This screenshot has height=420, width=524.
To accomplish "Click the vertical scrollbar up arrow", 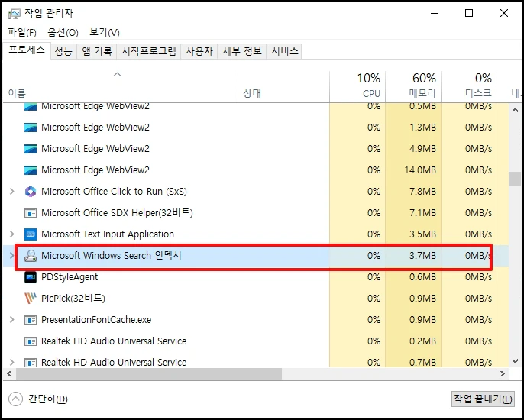I will point(515,110).
